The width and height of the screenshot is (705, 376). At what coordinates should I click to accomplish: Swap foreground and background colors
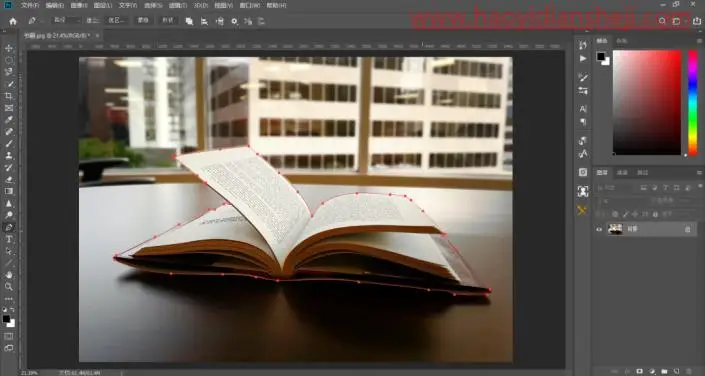pos(12,310)
